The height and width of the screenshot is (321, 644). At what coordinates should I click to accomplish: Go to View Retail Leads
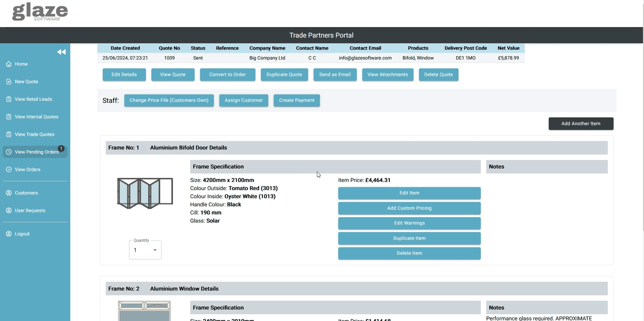point(35,99)
